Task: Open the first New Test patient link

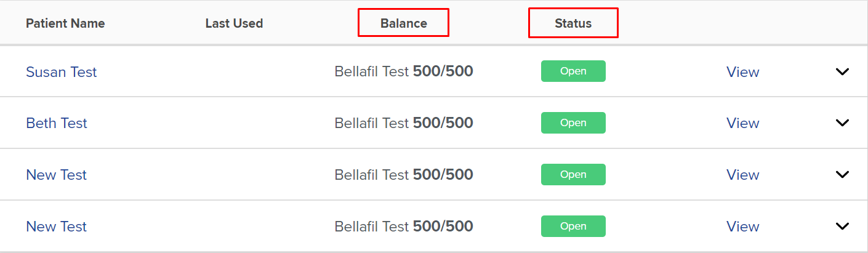Action: click(56, 175)
